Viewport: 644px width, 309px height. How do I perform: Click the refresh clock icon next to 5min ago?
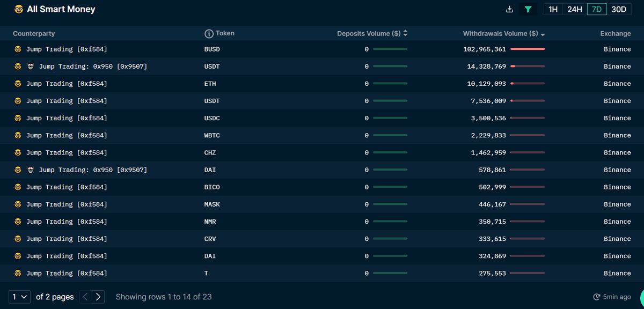596,297
